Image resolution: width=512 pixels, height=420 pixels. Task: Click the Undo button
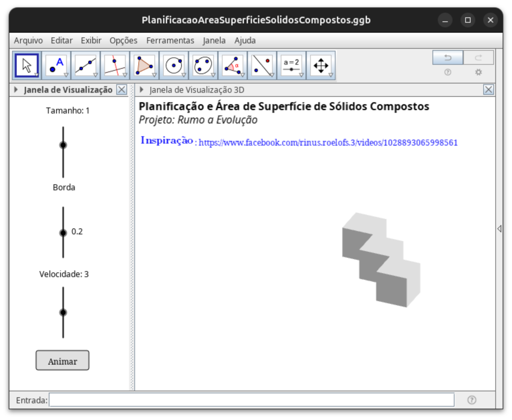(447, 58)
